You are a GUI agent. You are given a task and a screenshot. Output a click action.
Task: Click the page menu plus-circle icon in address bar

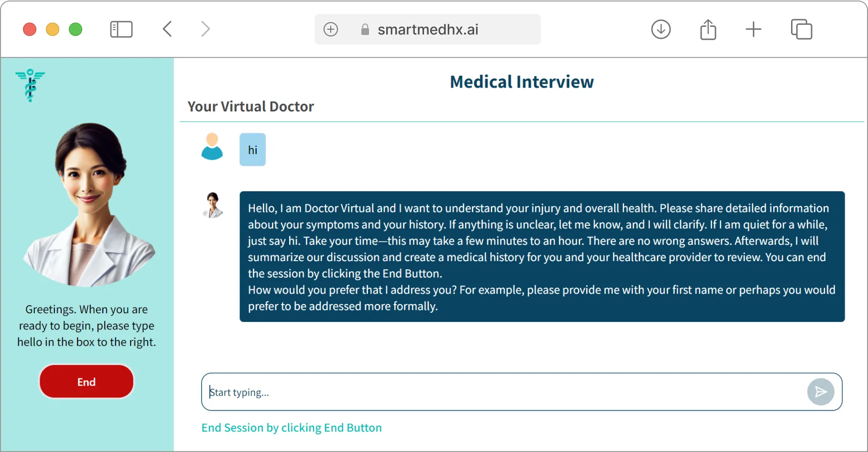(x=331, y=29)
